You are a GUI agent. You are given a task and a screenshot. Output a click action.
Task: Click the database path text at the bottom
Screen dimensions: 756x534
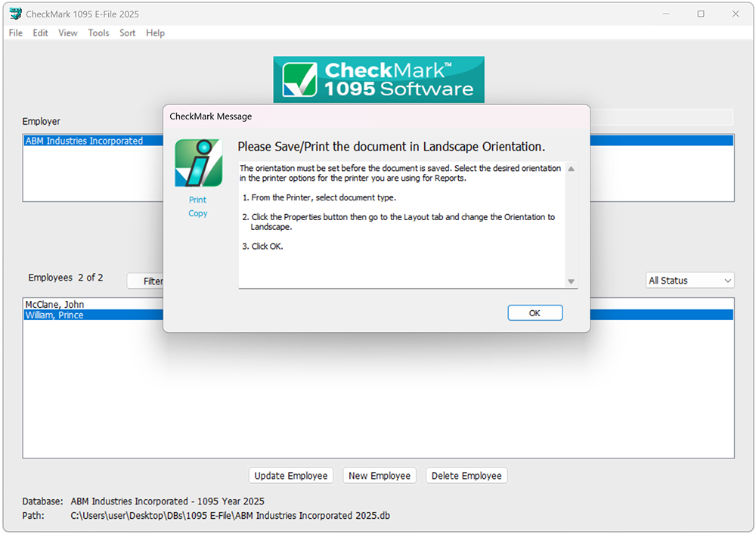[x=230, y=515]
